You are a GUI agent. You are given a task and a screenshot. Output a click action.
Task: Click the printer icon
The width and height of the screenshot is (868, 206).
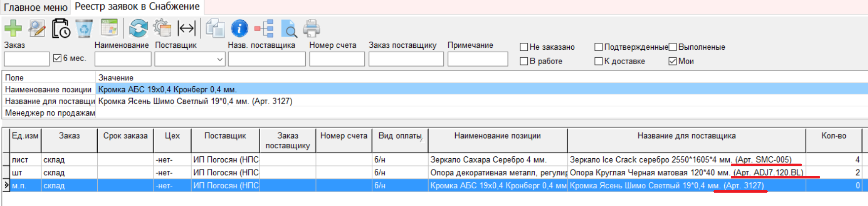[312, 28]
